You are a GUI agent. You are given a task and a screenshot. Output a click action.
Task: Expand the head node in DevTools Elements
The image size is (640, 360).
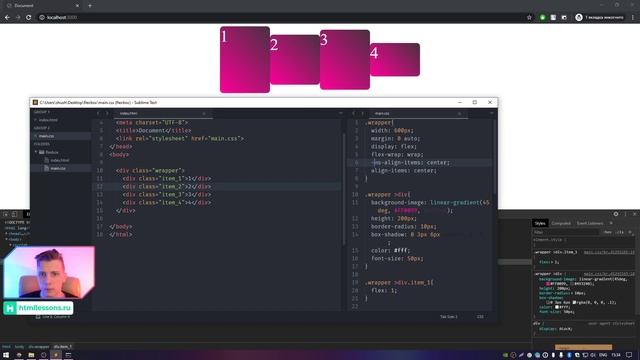point(6,234)
